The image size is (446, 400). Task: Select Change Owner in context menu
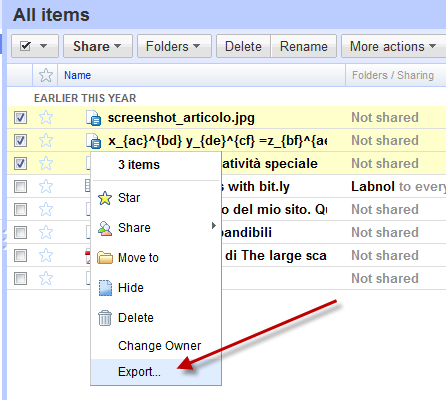(159, 346)
